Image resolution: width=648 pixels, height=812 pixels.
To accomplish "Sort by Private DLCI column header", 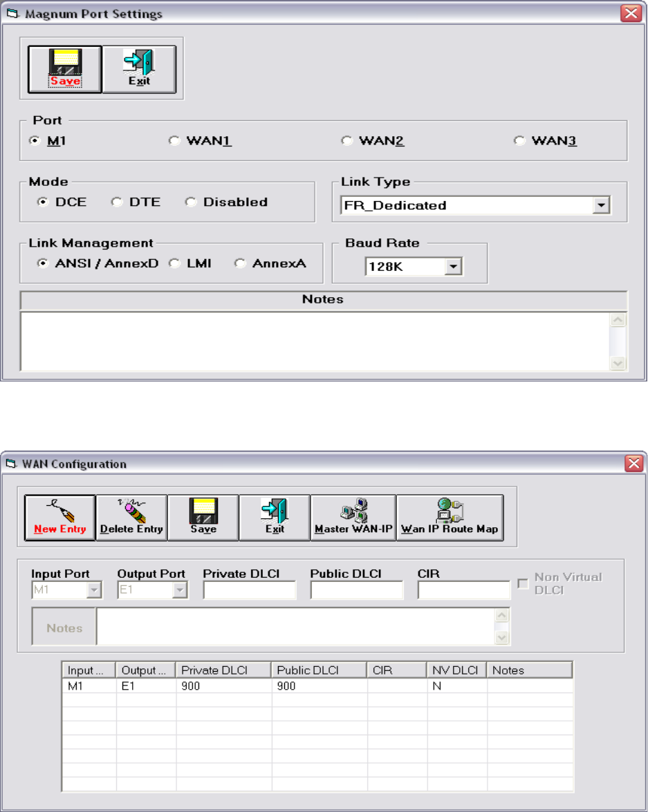I will point(223,670).
